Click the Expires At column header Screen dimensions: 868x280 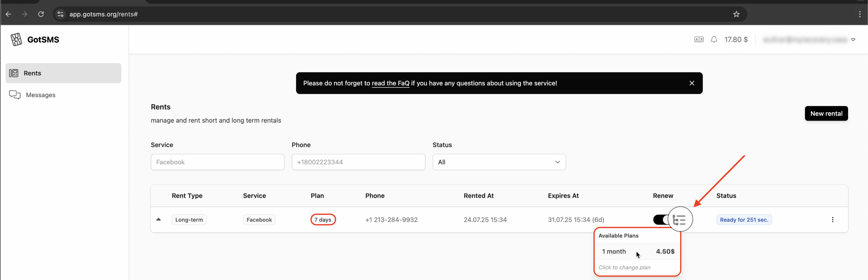point(563,196)
